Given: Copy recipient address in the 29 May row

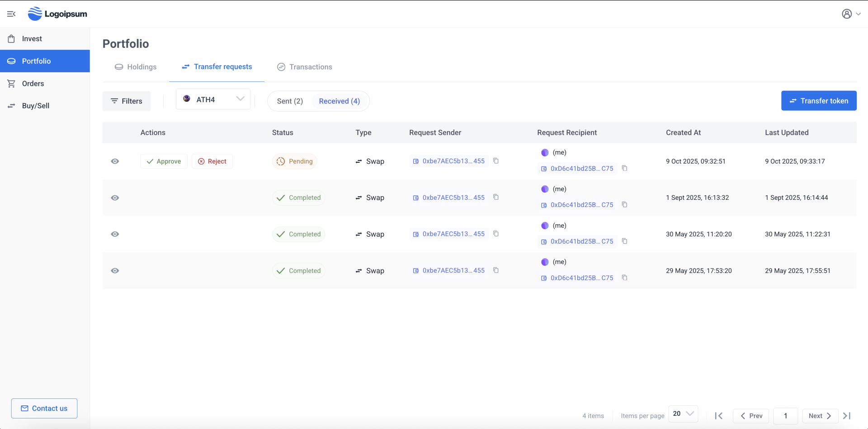Looking at the screenshot, I should click(x=624, y=278).
